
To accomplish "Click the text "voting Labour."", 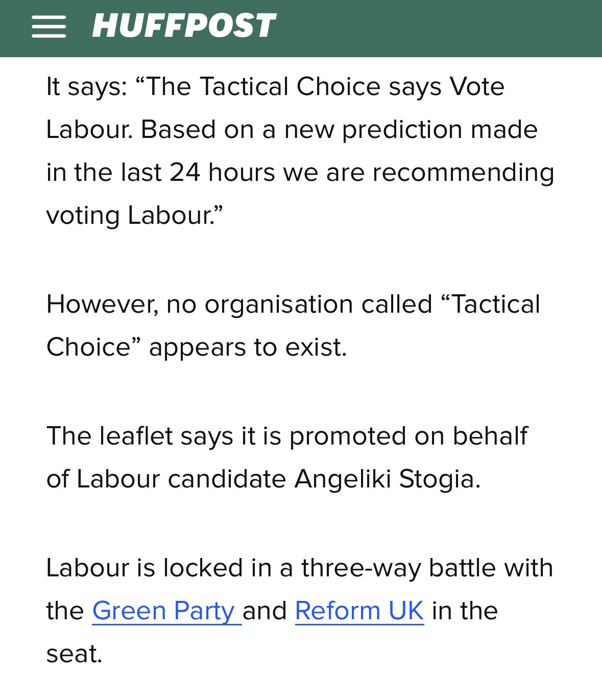I will tap(134, 215).
